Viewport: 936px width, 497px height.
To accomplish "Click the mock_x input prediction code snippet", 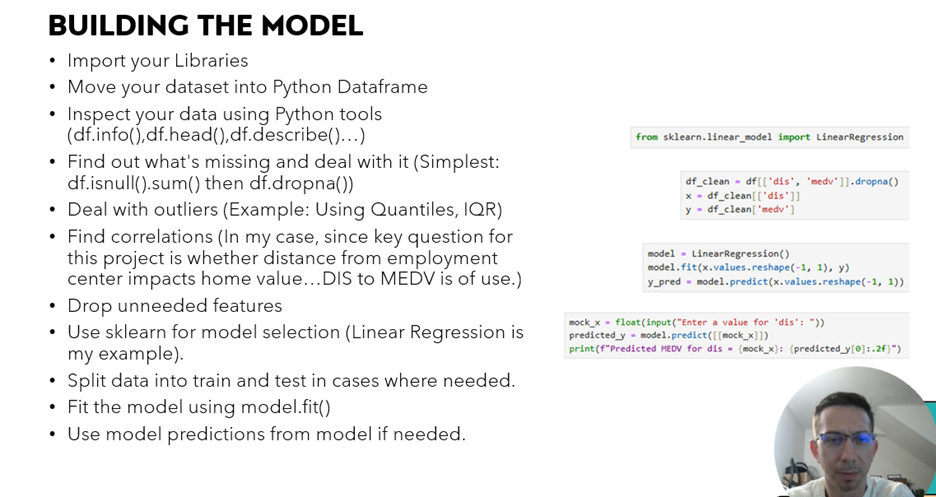I will 736,335.
